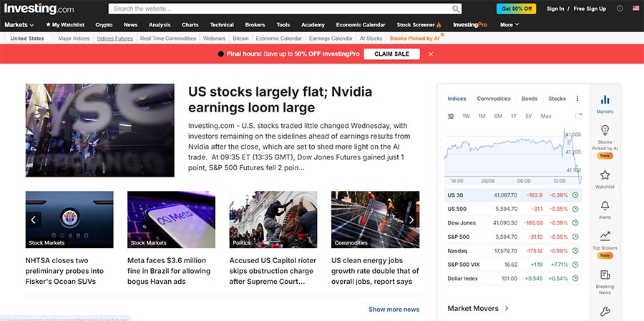Click the Nasdaq index row name

click(457, 251)
